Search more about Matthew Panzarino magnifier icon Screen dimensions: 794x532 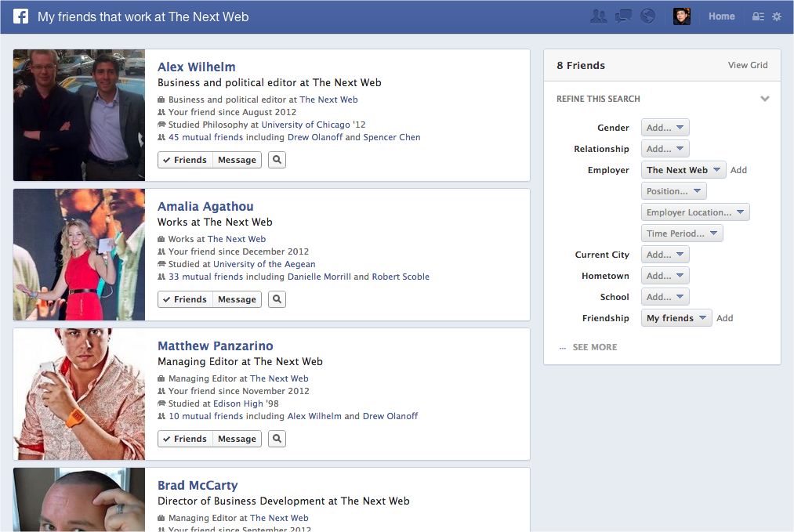(x=277, y=438)
